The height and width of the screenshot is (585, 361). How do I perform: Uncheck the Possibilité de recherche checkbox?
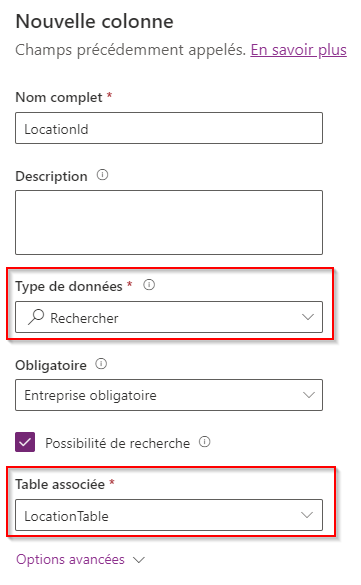(25, 442)
